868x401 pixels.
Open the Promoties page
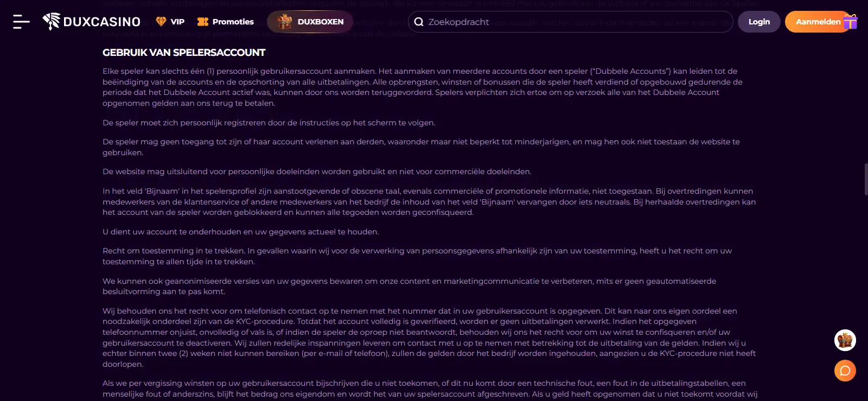point(226,22)
